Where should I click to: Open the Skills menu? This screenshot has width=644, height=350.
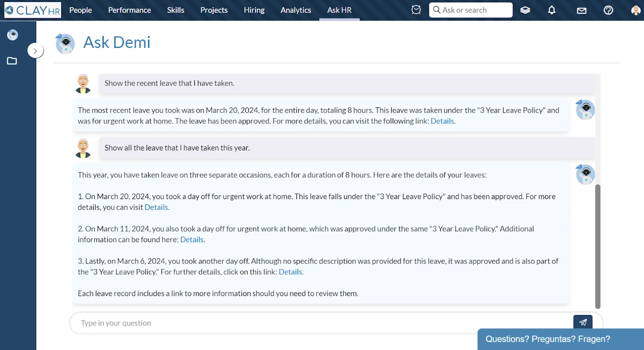(x=175, y=10)
